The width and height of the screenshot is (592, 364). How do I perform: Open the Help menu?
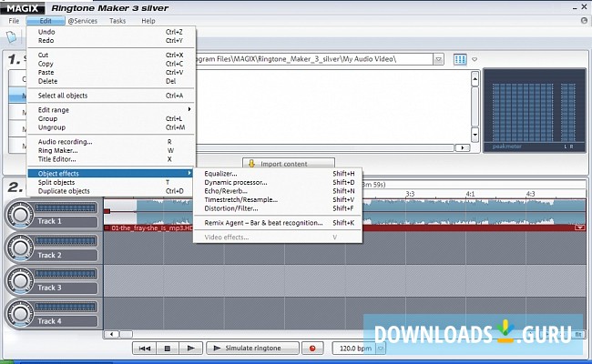pos(148,21)
